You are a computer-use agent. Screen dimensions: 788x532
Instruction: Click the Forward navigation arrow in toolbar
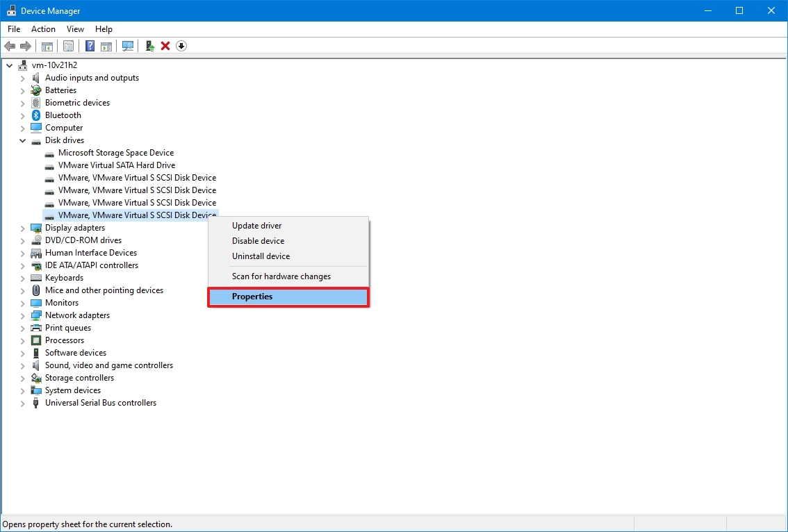tap(26, 46)
